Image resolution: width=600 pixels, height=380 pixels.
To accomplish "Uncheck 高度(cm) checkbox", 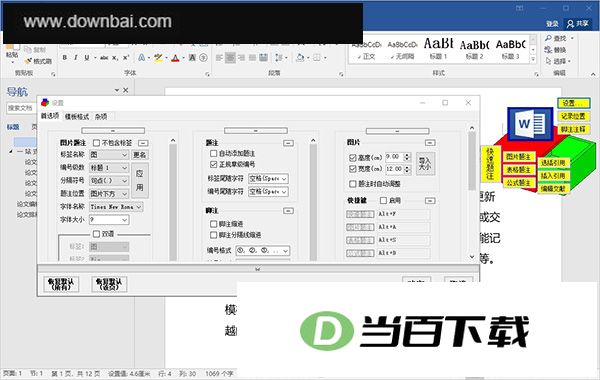I will (x=352, y=157).
